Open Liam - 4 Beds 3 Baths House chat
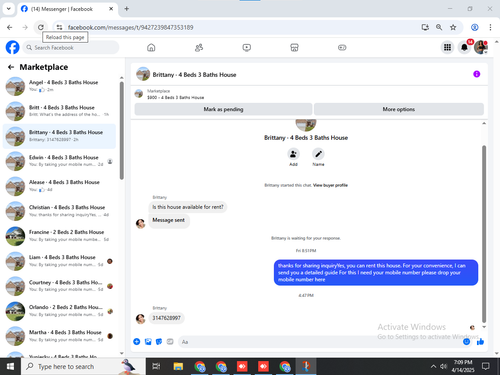This screenshot has height=375, width=500. [59, 261]
